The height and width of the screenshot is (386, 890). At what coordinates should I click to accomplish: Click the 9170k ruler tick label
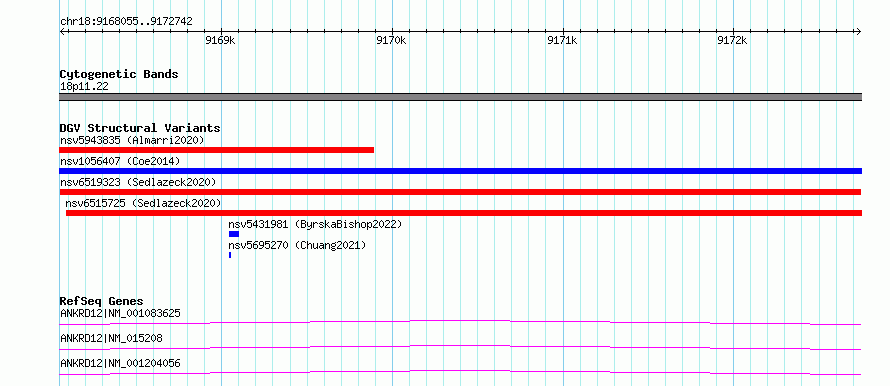pyautogui.click(x=392, y=40)
